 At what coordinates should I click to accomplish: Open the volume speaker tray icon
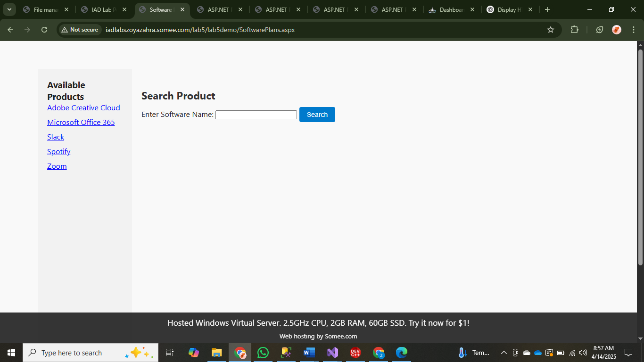[x=583, y=353]
